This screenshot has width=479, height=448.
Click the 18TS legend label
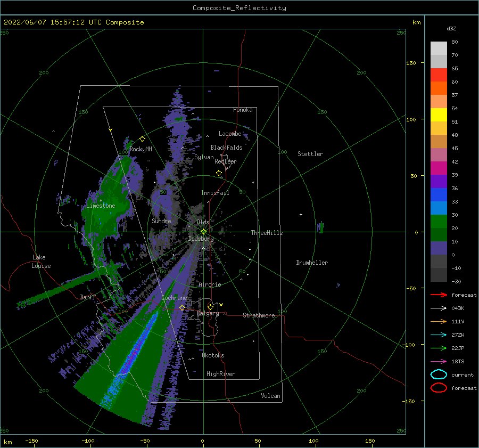pos(458,362)
